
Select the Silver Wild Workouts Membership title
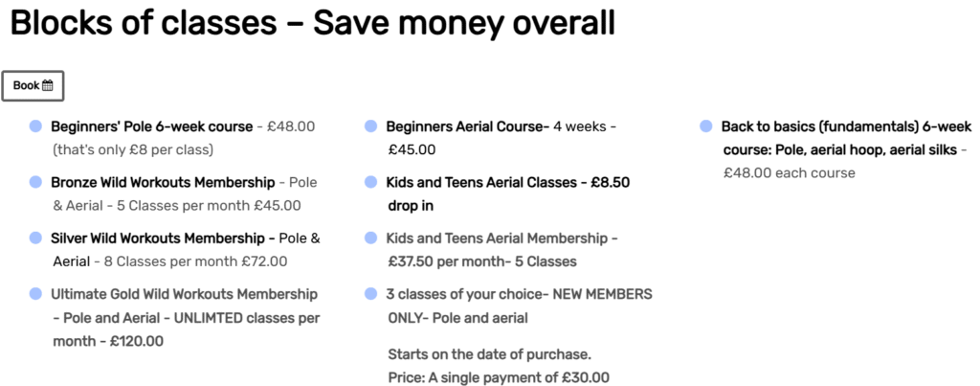point(158,238)
